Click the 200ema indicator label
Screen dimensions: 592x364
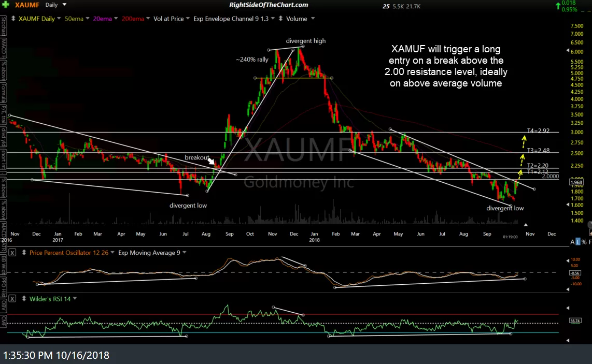coord(133,19)
